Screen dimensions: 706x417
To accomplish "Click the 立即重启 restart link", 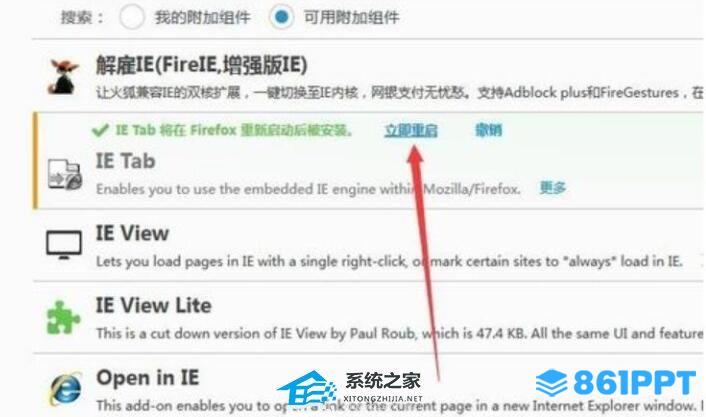I will point(411,131).
